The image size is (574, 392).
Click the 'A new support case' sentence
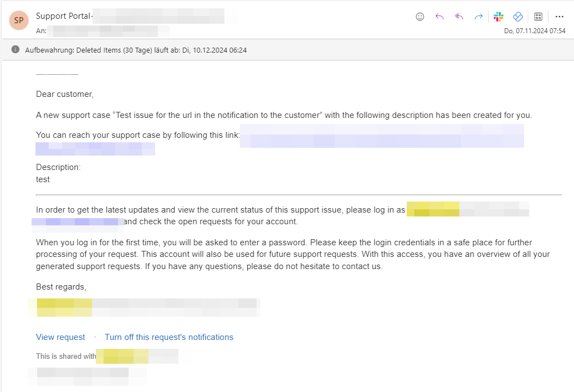click(x=284, y=115)
